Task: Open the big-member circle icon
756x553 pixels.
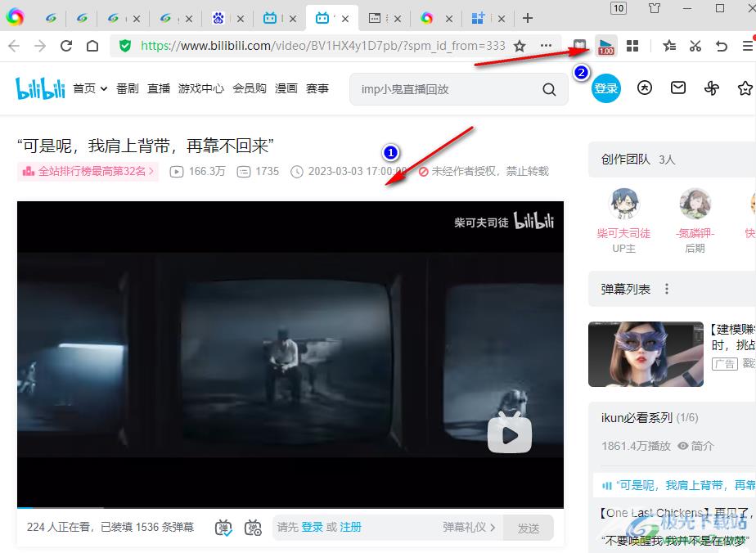Action: pos(645,88)
